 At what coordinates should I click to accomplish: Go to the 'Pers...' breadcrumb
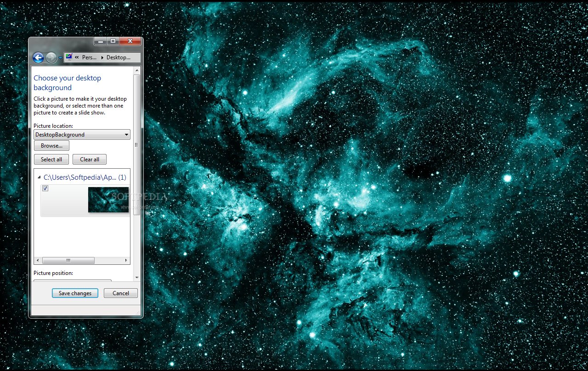(90, 57)
